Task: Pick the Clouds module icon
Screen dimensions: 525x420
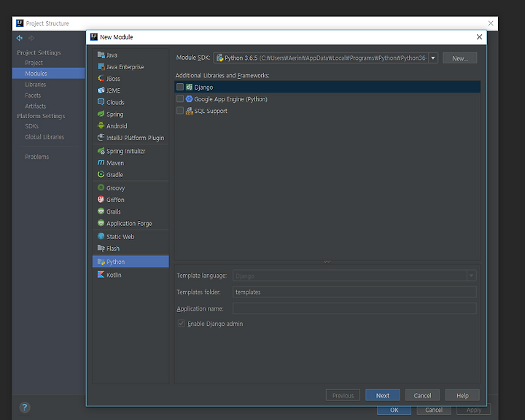Action: tap(101, 102)
